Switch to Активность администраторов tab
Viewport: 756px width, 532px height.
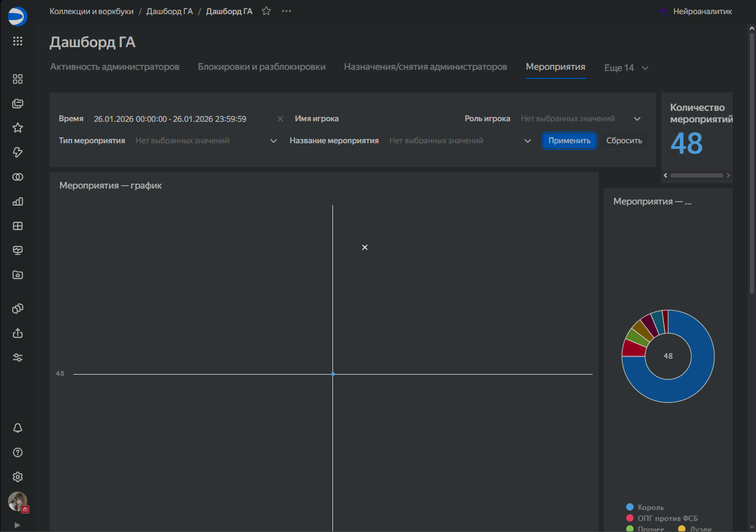click(114, 67)
